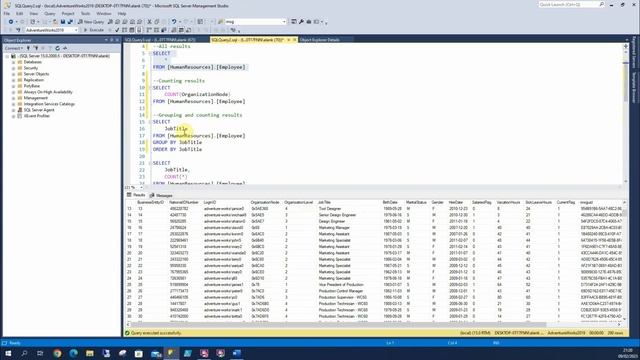Expand the Security folder node
The width and height of the screenshot is (640, 360).
pyautogui.click(x=13, y=68)
